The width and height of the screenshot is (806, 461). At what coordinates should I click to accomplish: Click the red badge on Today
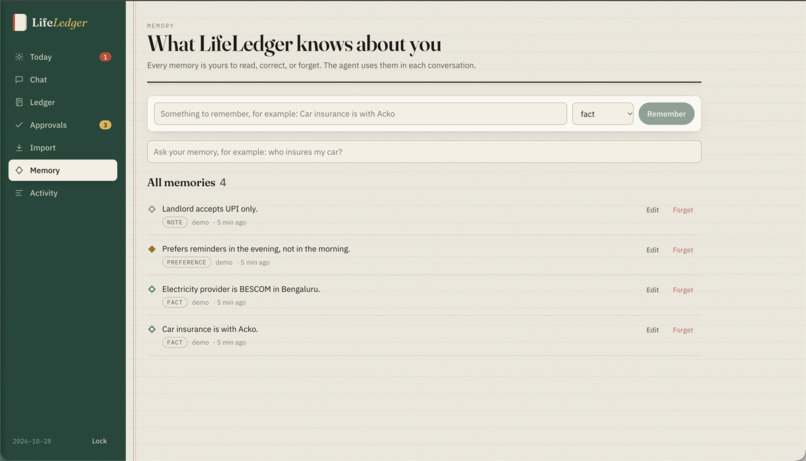(105, 57)
